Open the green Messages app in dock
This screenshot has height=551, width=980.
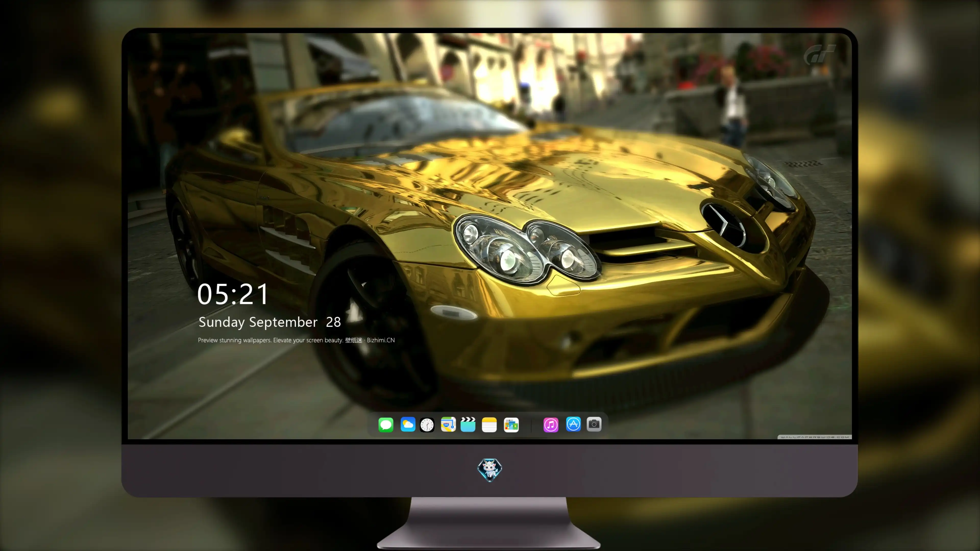386,424
